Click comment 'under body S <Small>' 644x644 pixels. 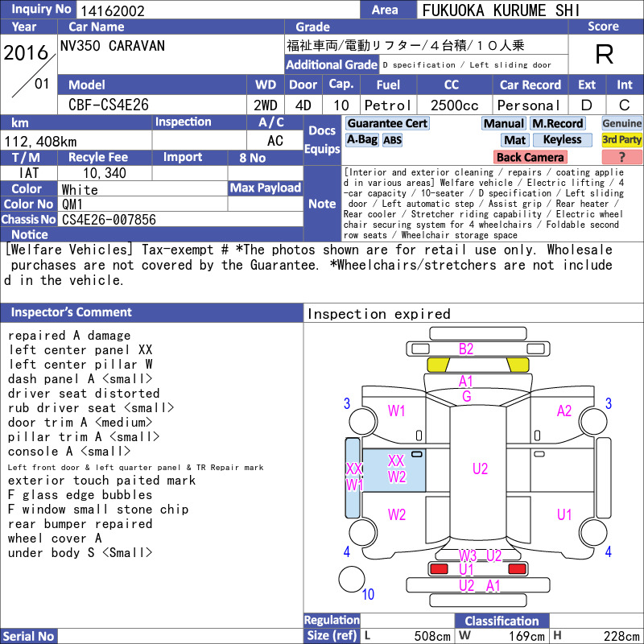(80, 553)
